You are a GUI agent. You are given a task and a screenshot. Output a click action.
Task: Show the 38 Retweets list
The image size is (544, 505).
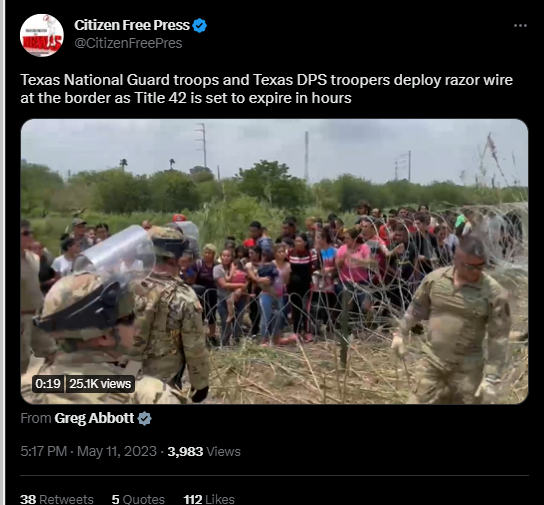[57, 499]
